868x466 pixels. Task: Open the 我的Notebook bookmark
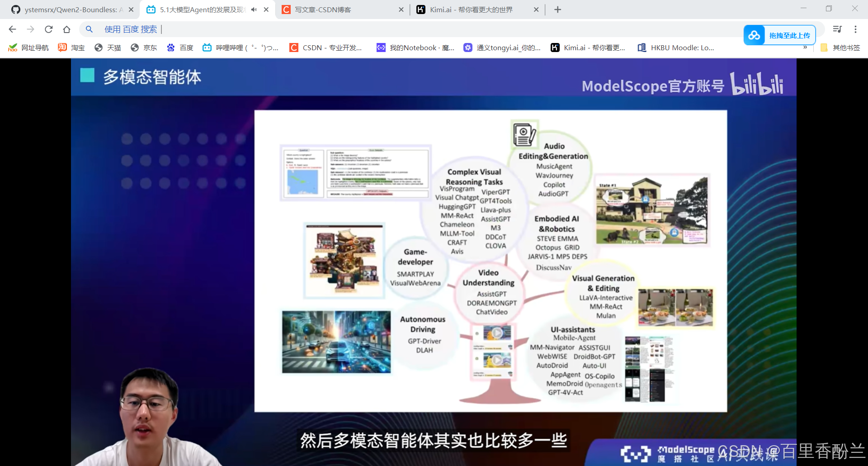[x=415, y=48]
